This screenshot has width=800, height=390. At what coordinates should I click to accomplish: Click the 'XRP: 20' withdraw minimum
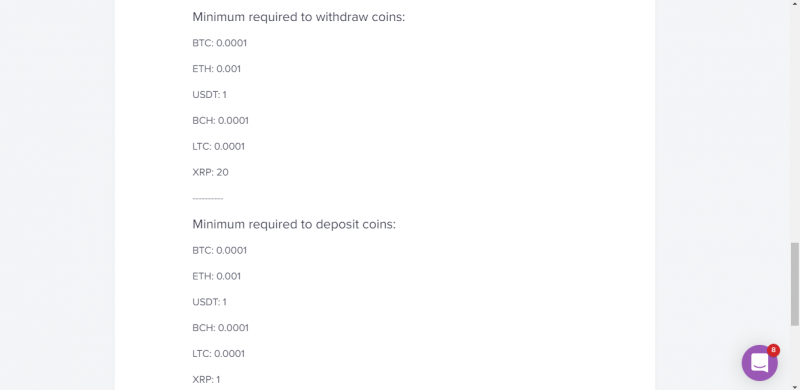[210, 173]
